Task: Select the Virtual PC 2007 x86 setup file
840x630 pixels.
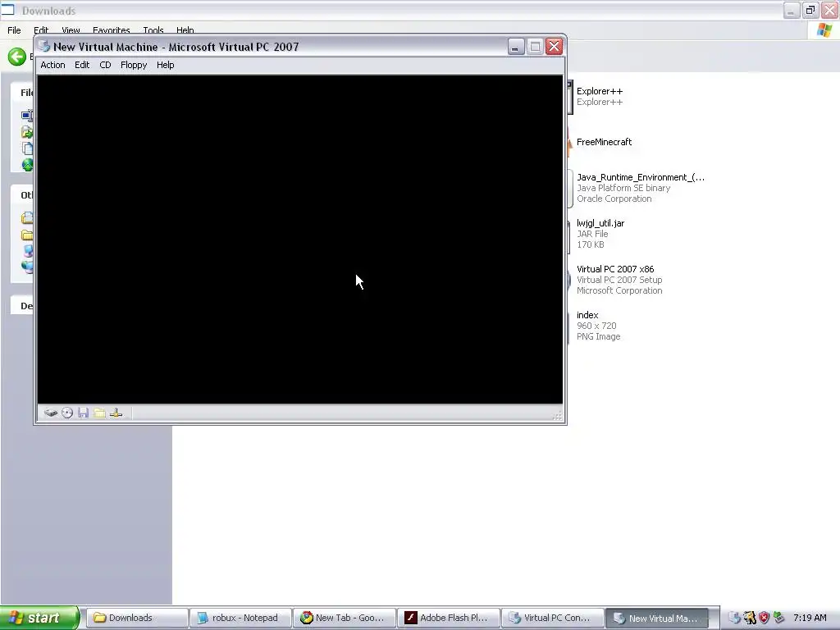Action: pos(619,280)
